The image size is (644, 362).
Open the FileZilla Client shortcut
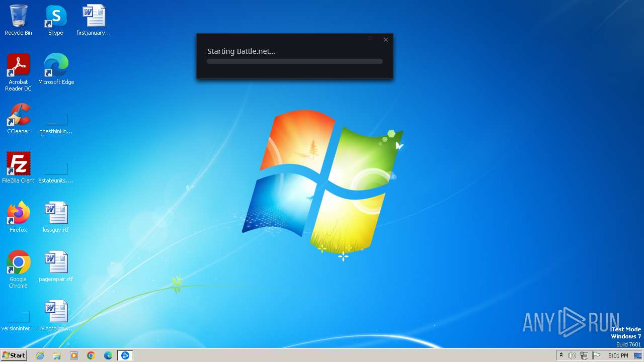point(18,168)
